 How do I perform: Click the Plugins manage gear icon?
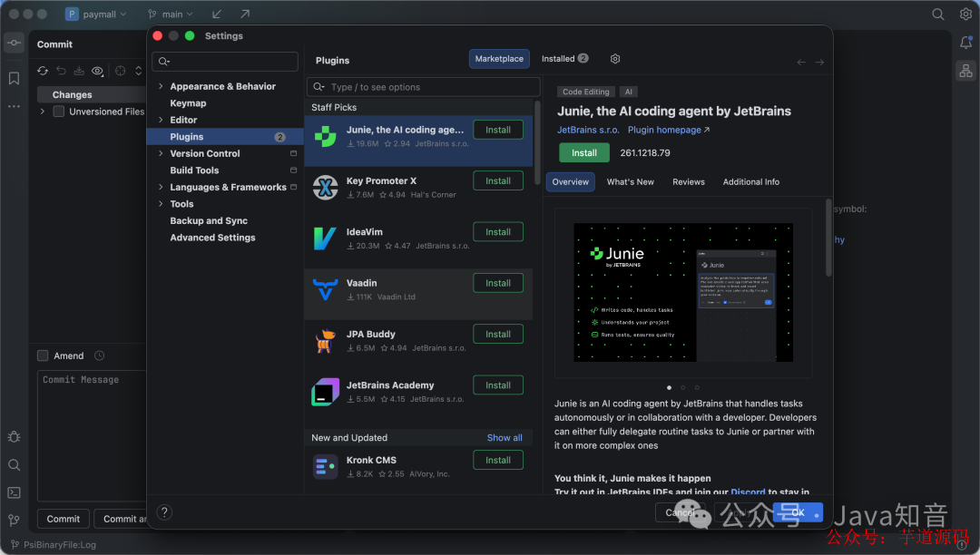point(615,59)
